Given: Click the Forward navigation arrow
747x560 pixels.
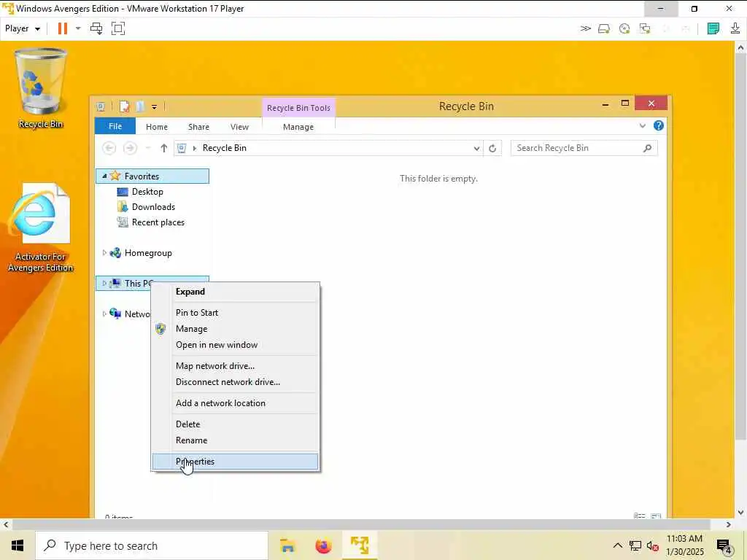Looking at the screenshot, I should coord(130,148).
